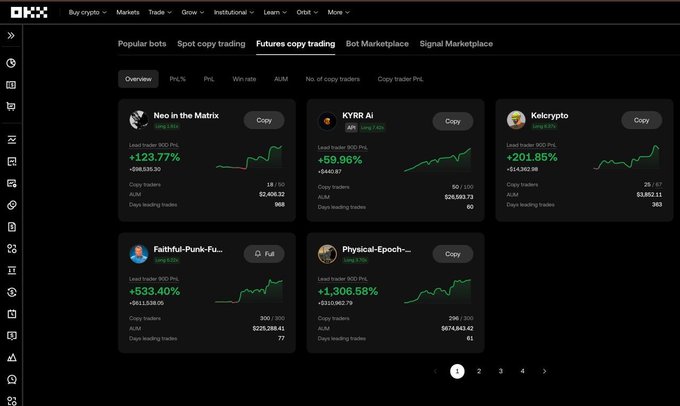Click Physical-Epoch trader avatar

point(327,254)
